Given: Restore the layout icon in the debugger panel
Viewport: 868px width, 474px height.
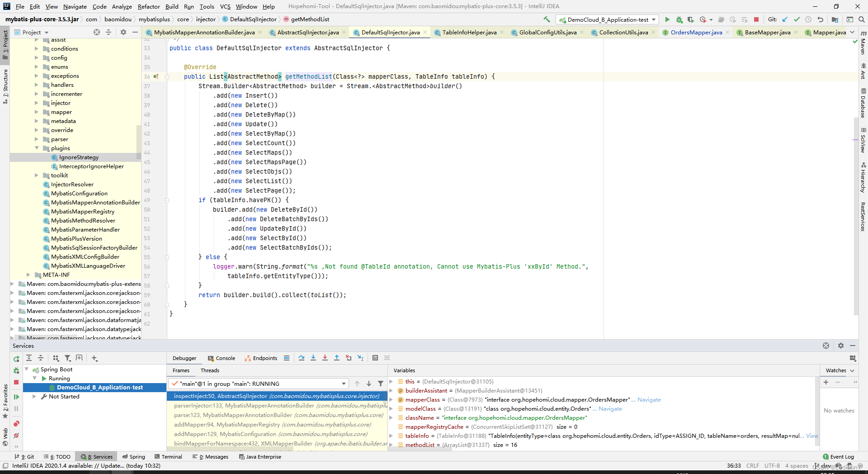Looking at the screenshot, I should pyautogui.click(x=853, y=358).
